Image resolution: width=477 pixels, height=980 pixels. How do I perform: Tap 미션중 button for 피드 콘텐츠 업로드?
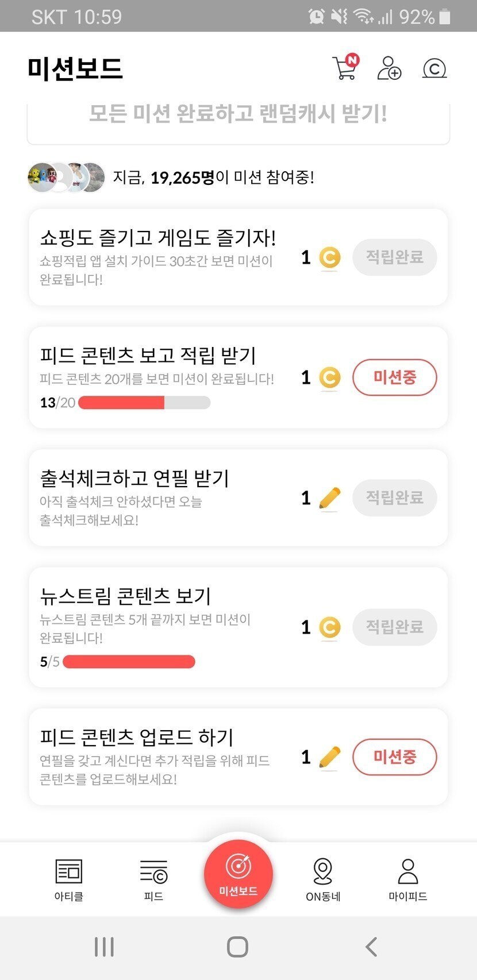(x=394, y=757)
